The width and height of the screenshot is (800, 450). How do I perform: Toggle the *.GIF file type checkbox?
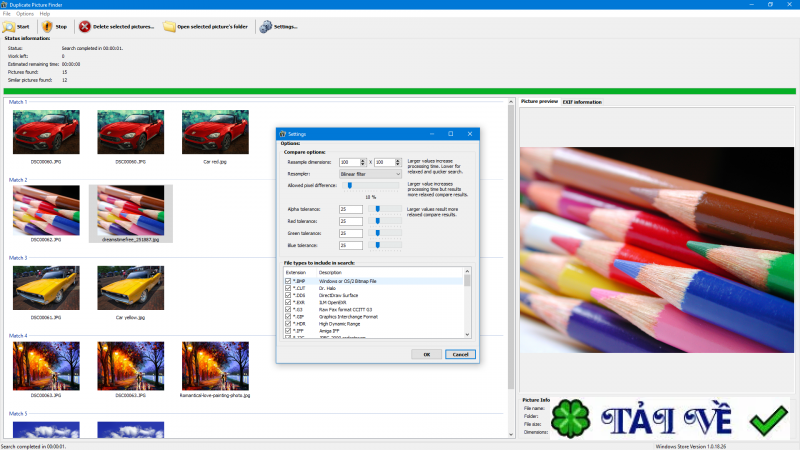288,315
